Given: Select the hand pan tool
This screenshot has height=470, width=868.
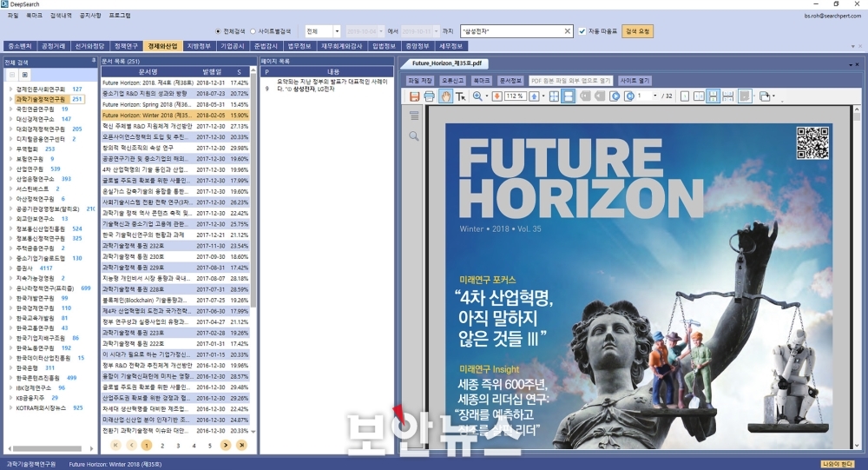Looking at the screenshot, I should pos(445,96).
